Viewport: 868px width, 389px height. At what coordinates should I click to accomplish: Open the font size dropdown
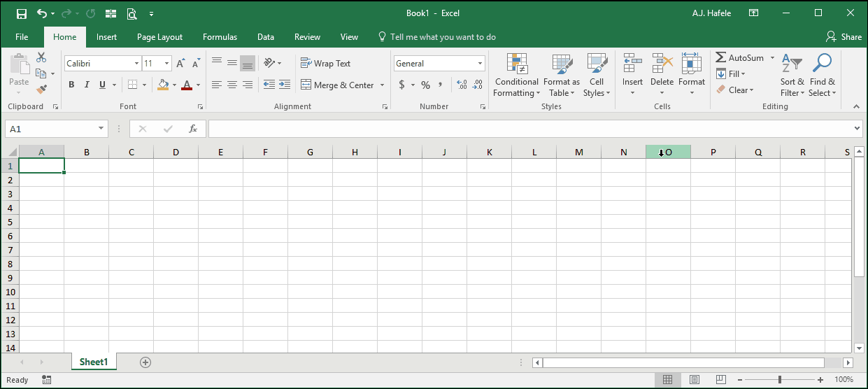tap(166, 64)
